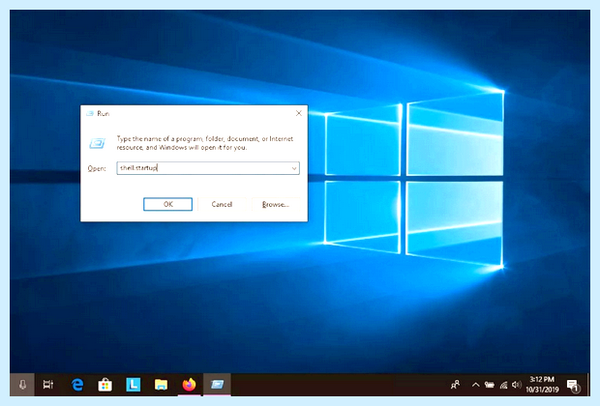Expand the Open field history dropdown
The height and width of the screenshot is (406, 600).
(294, 168)
